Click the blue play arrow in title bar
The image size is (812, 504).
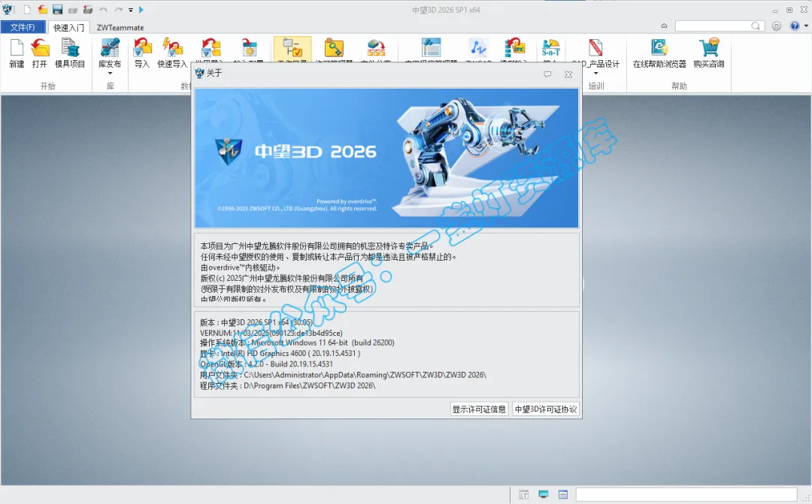(x=141, y=9)
